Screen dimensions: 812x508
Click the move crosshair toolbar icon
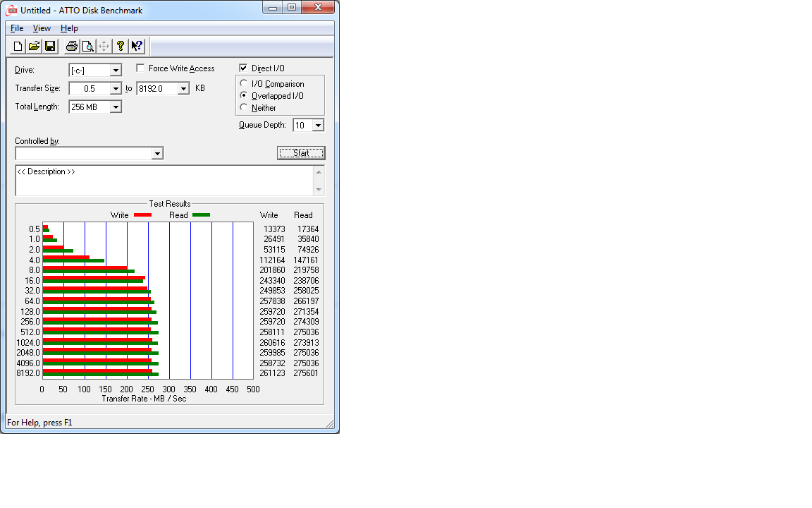pos(104,46)
